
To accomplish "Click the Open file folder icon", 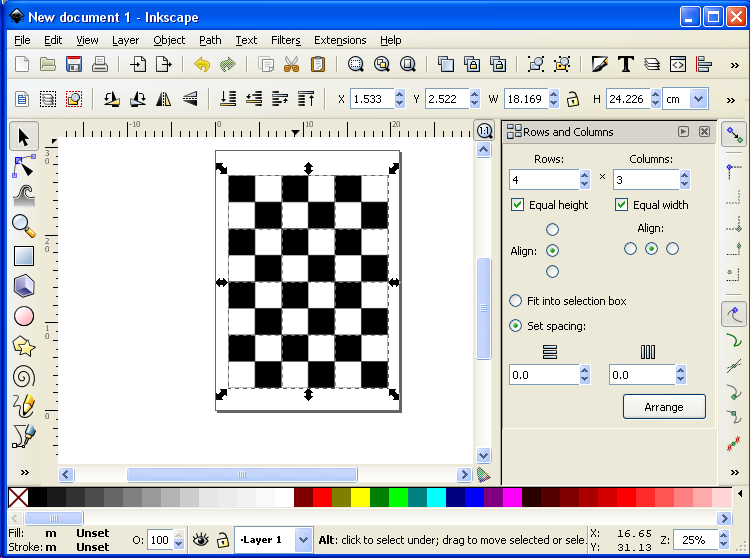I will (48, 64).
